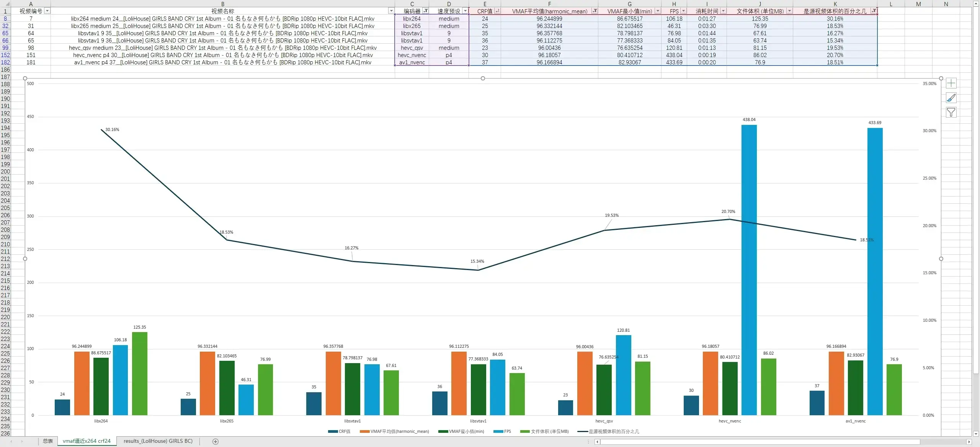The width and height of the screenshot is (980, 447).
Task: Select column L header
Action: [x=891, y=4]
